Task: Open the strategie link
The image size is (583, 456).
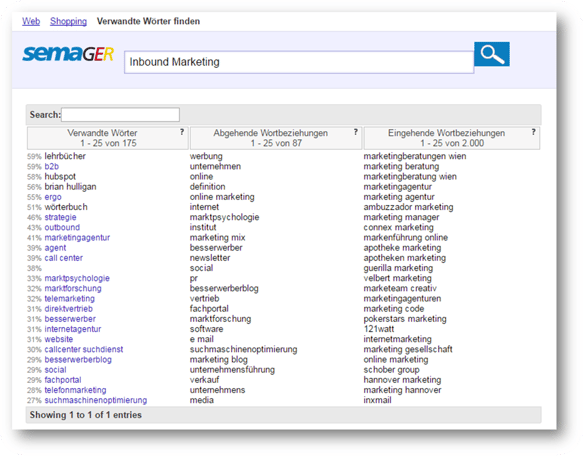Action: [x=60, y=217]
